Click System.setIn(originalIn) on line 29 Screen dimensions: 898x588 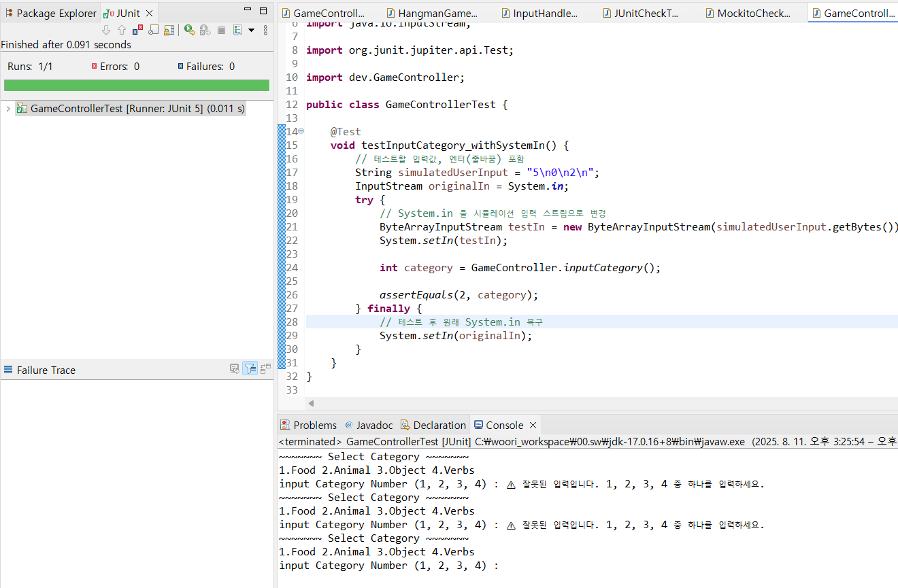pos(456,336)
